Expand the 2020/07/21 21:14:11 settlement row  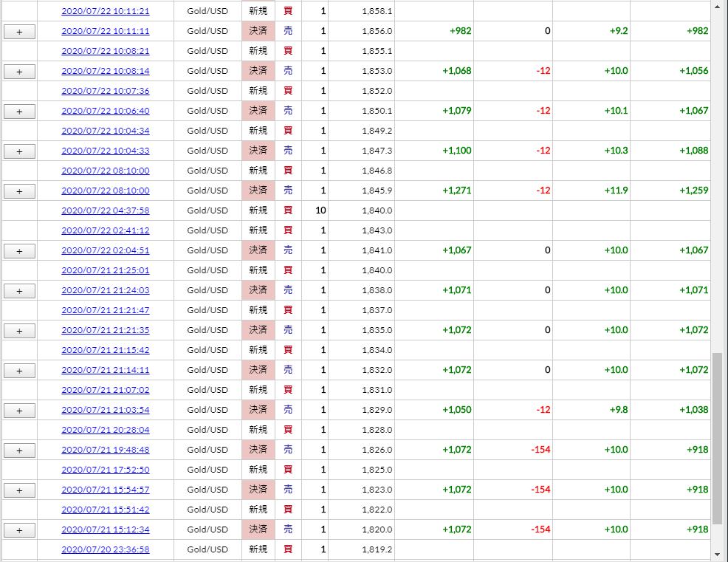click(19, 371)
